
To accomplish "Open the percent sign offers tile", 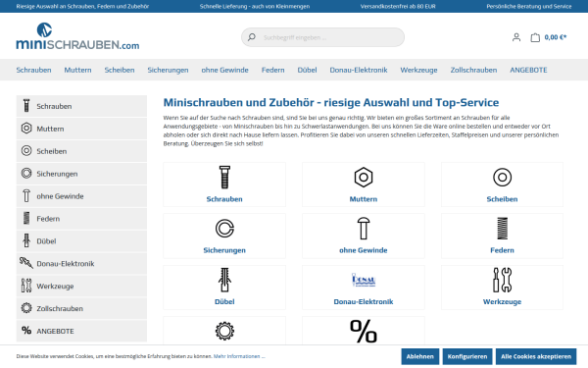I will click(364, 331).
